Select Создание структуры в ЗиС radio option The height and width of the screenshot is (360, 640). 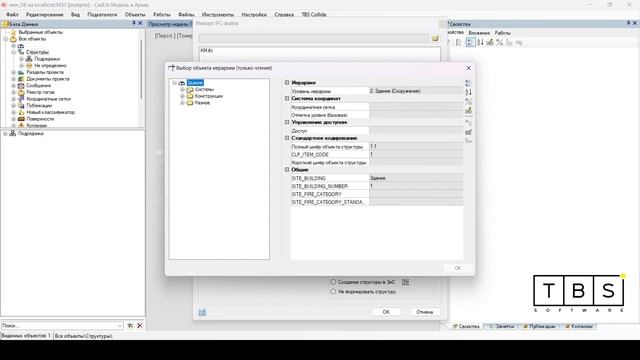(x=333, y=282)
